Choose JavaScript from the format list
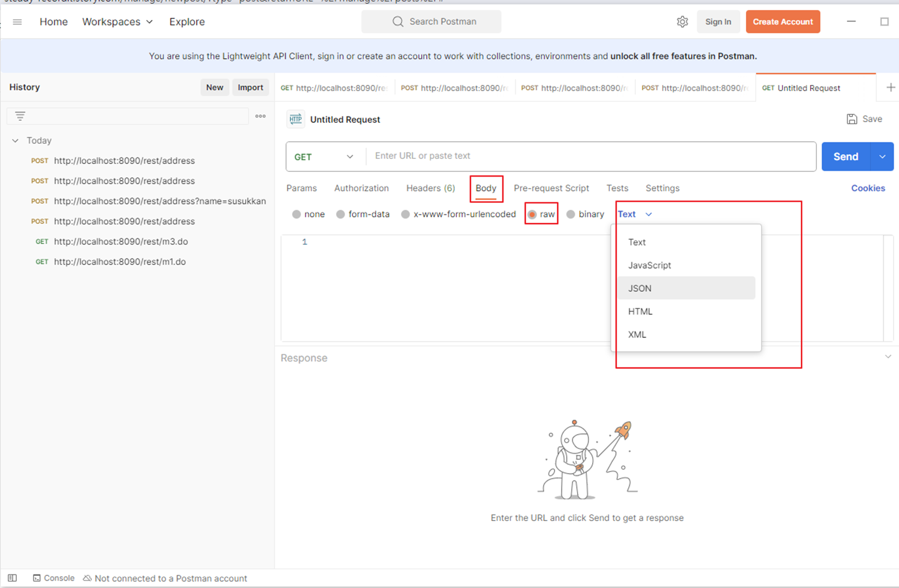 pos(686,265)
